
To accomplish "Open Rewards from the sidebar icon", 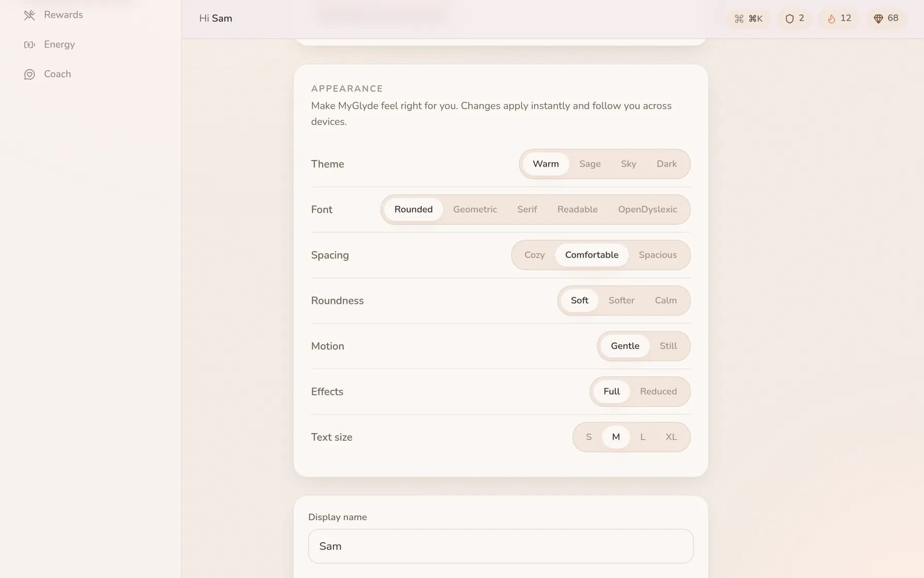I will point(29,15).
